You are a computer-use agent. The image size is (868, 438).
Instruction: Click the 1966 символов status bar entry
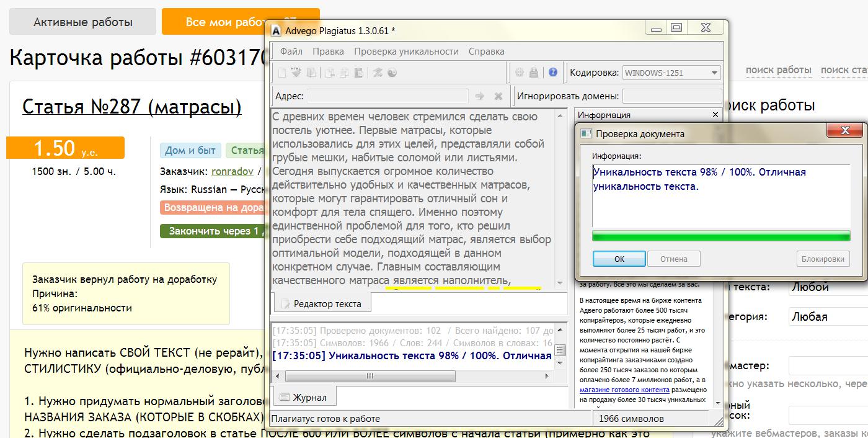pyautogui.click(x=631, y=419)
